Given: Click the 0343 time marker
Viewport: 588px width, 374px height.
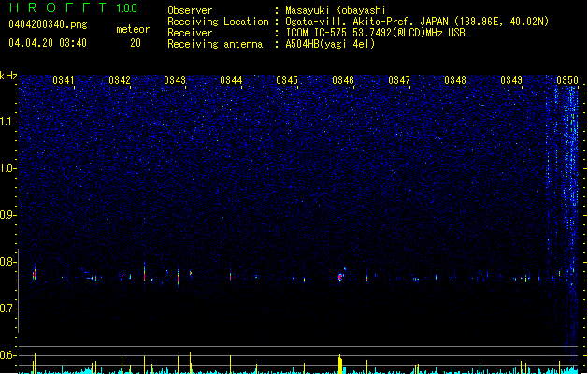Looking at the screenshot, I should (175, 80).
